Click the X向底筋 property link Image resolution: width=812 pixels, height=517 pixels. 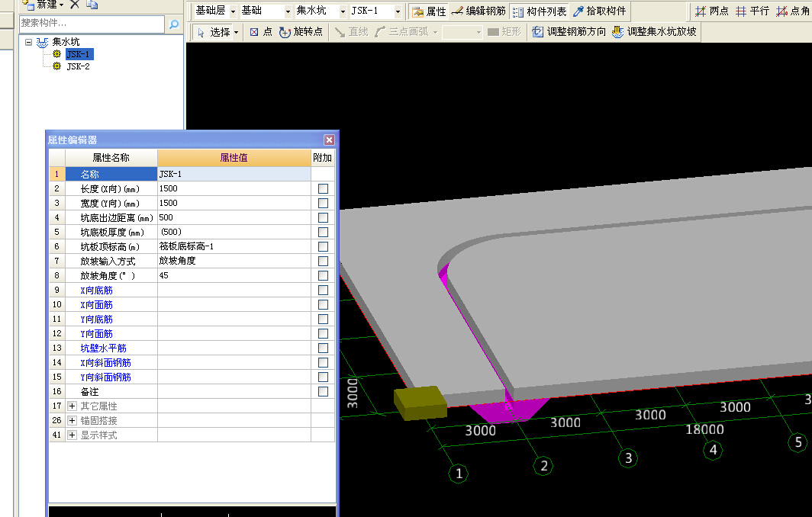tap(96, 291)
